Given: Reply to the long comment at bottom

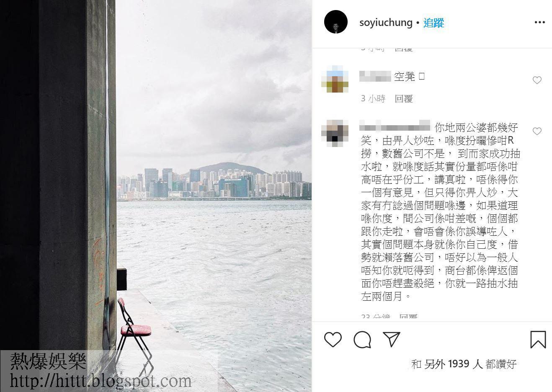Looking at the screenshot, I should click(x=408, y=317).
